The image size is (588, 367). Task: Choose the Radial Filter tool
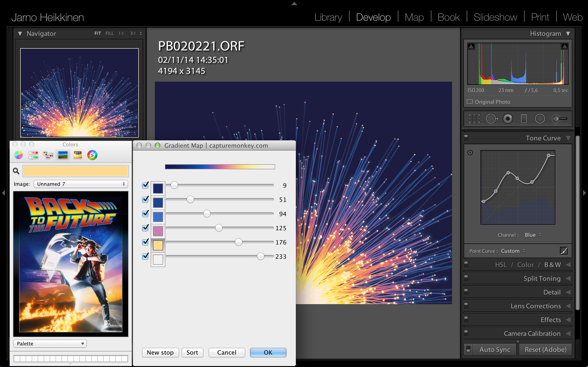coord(540,119)
